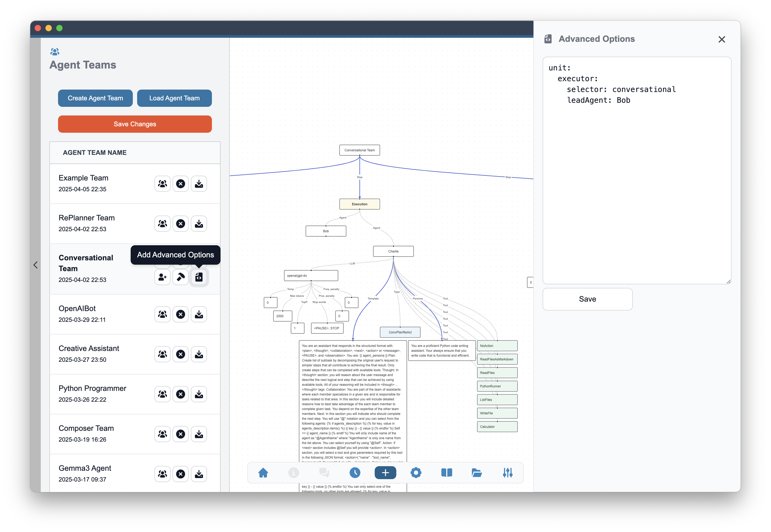Delete OpenAIBot via its X icon
Image resolution: width=771 pixels, height=532 pixels.
[181, 314]
